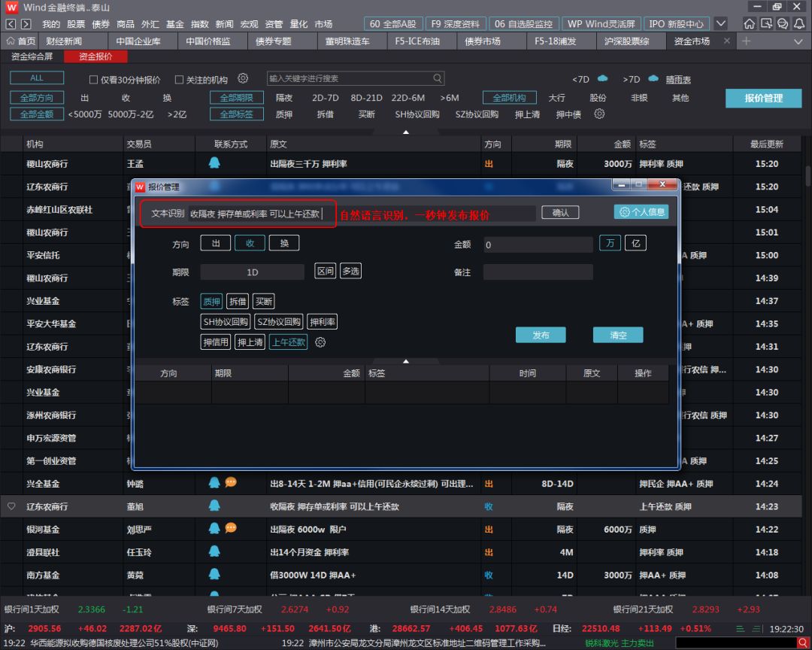Viewport: 812px width, 650px height.
Task: Open tag settings gear after 押中债
Action: (x=599, y=114)
